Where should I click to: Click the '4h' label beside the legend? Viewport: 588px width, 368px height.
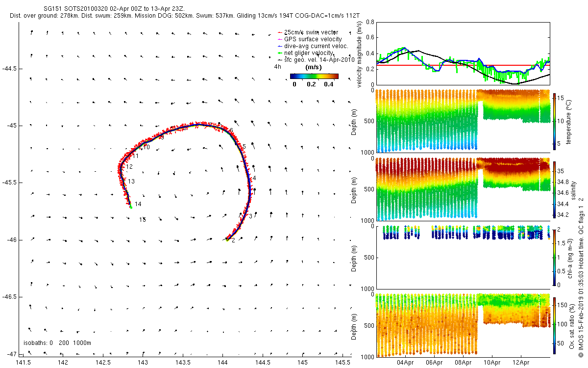pyautogui.click(x=277, y=66)
